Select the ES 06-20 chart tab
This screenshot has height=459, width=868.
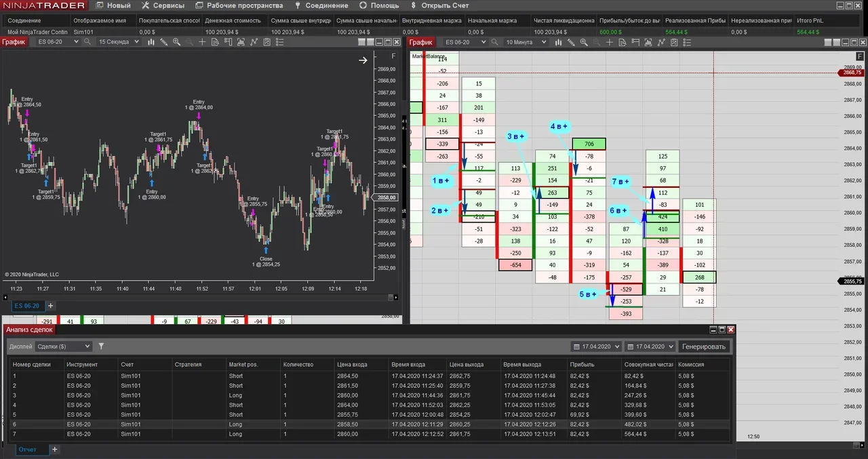27,306
